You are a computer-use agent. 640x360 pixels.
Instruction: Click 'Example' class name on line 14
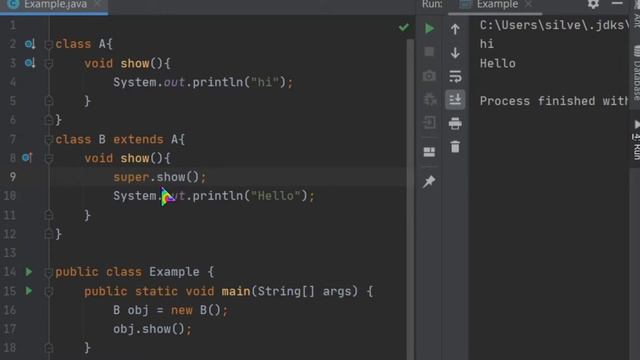point(174,272)
